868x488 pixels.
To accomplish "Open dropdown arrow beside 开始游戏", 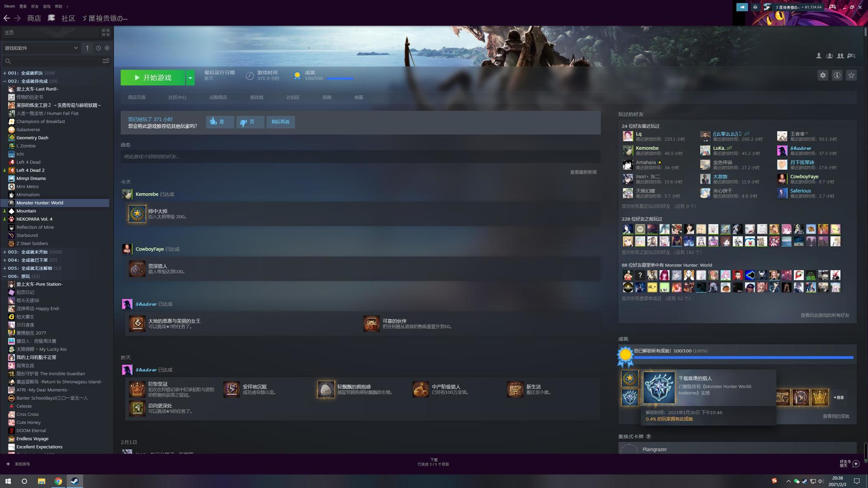I will [190, 78].
